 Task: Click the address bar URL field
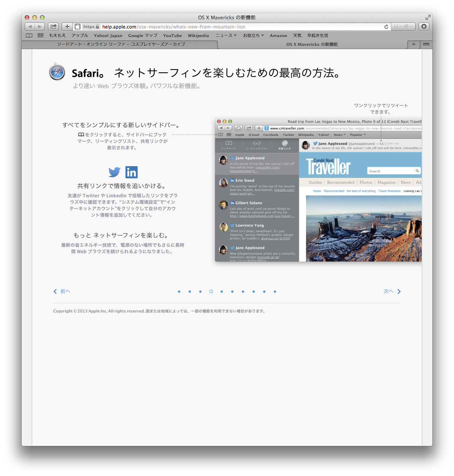click(240, 27)
